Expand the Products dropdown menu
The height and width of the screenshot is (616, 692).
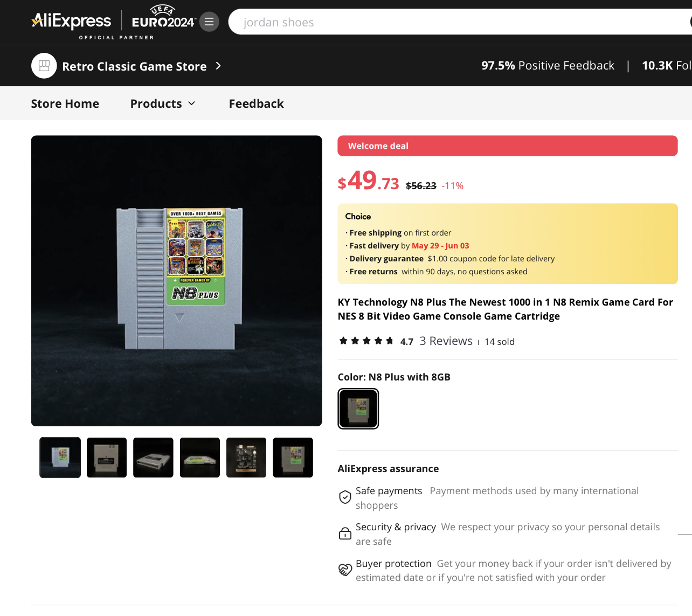(163, 103)
